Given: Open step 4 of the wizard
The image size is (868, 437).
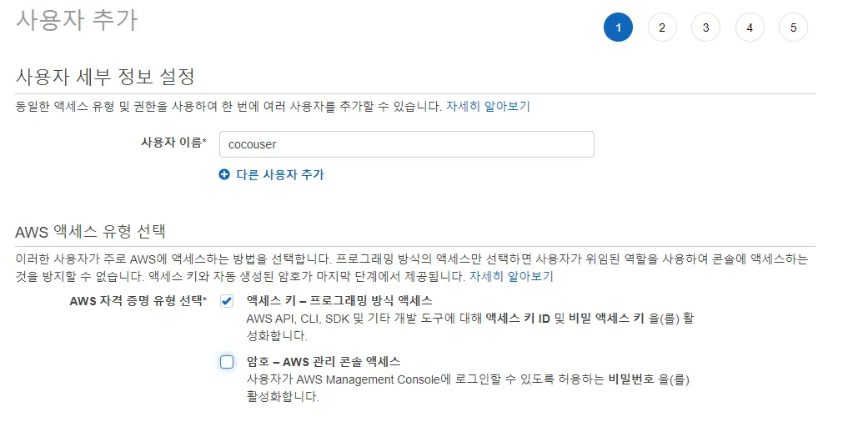Looking at the screenshot, I should pos(750,28).
